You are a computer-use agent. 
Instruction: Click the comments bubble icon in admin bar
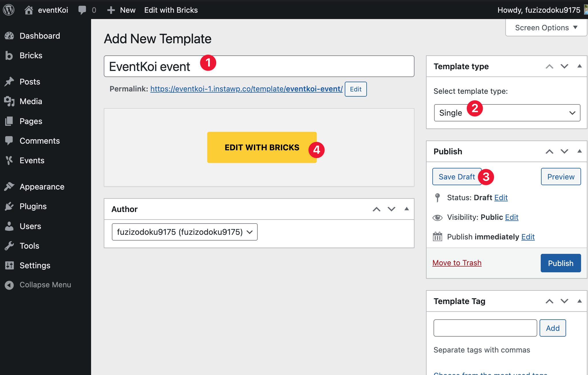[x=82, y=10]
